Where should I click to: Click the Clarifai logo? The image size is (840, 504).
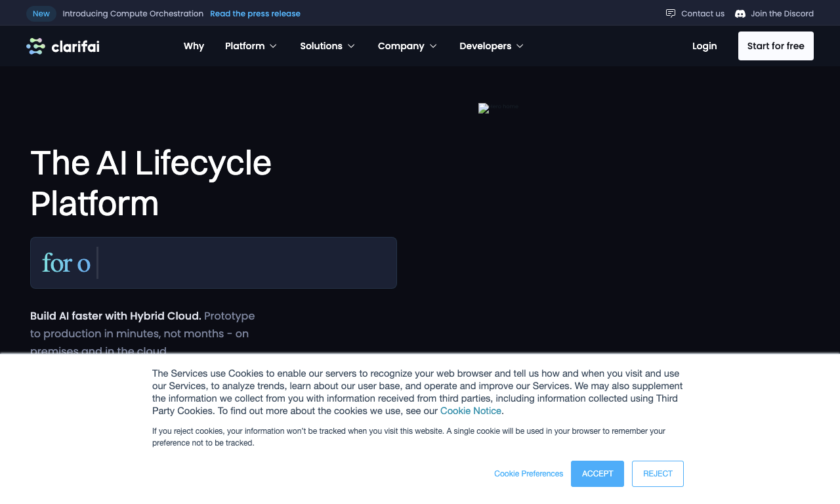pyautogui.click(x=63, y=46)
